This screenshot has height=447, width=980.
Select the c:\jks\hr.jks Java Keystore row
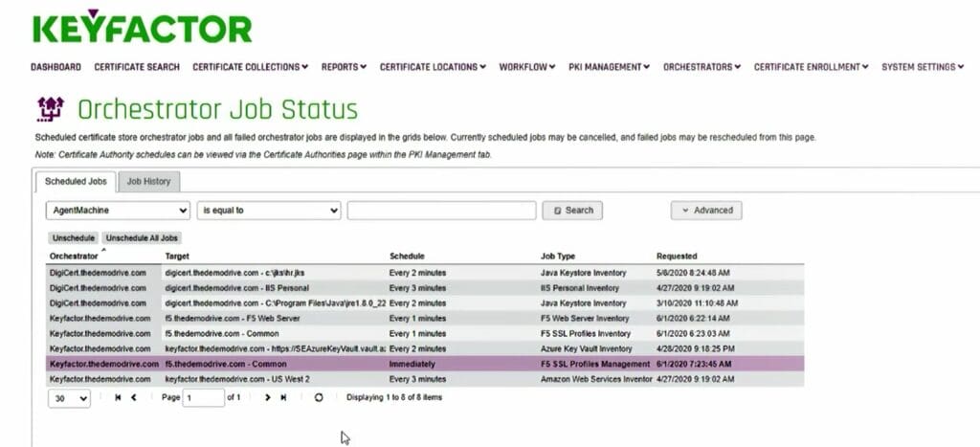[425, 273]
